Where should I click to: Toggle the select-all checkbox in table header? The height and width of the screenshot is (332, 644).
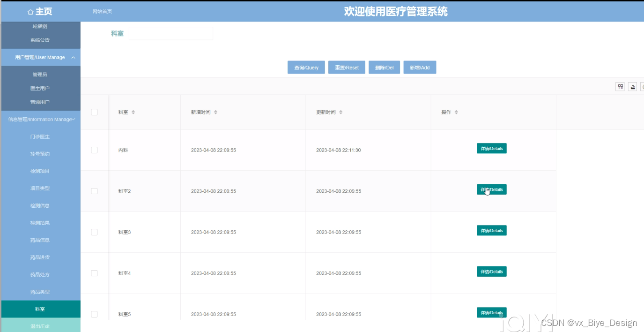tap(94, 112)
